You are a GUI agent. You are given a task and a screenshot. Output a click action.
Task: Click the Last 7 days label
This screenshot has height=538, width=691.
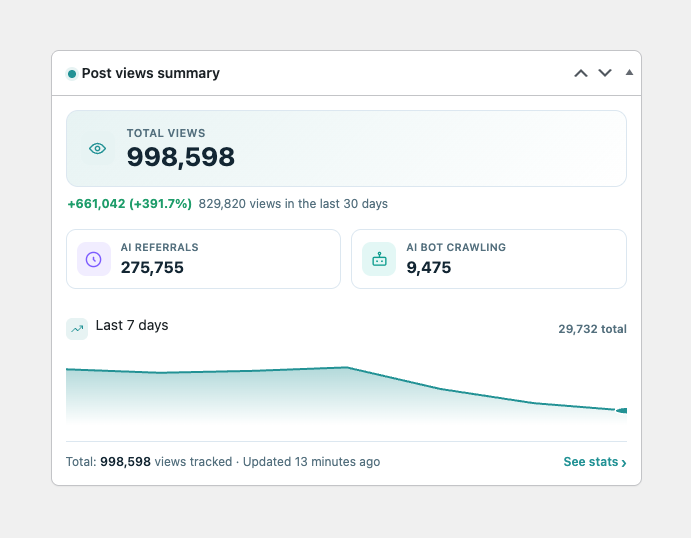pyautogui.click(x=132, y=325)
